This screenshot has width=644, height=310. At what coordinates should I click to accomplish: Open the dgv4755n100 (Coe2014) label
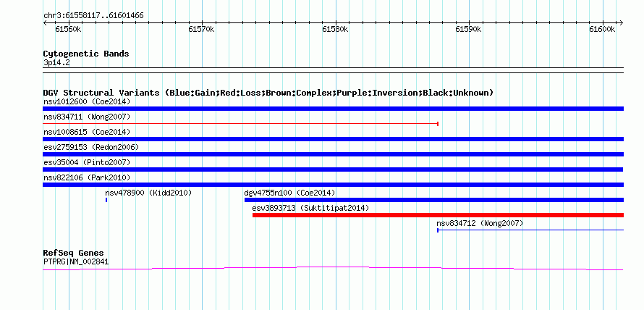click(x=289, y=193)
